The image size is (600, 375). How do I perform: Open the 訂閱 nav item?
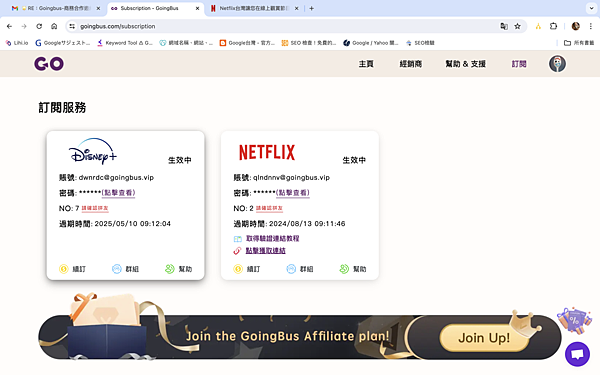(519, 64)
